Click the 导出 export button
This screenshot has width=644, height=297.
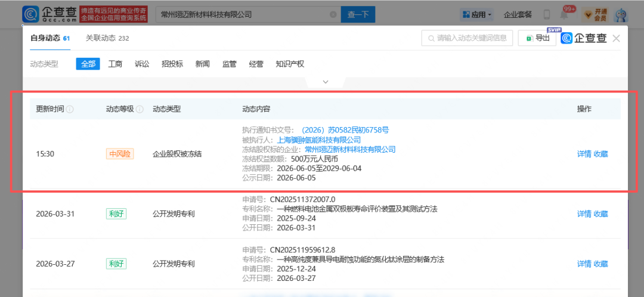(x=537, y=38)
